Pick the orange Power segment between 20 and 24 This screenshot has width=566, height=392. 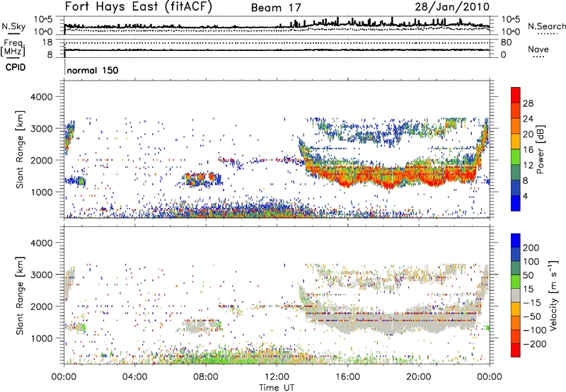[x=516, y=127]
